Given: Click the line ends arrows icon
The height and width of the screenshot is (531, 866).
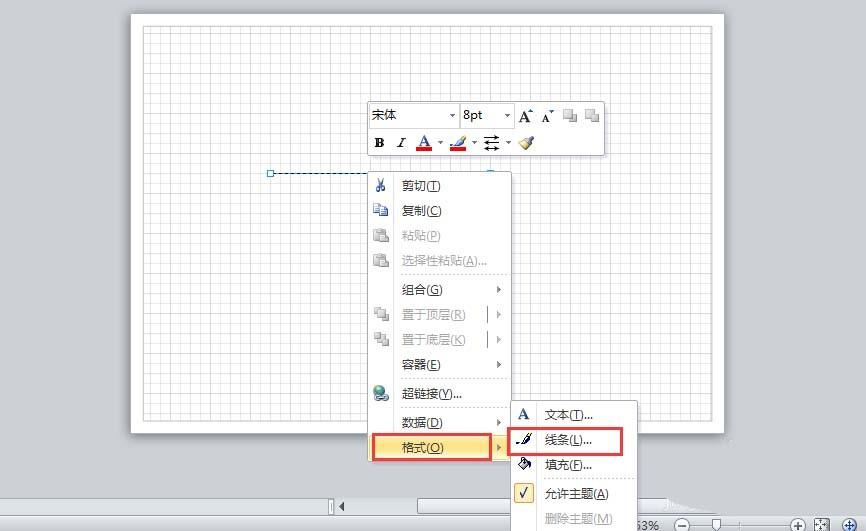Looking at the screenshot, I should click(x=492, y=143).
